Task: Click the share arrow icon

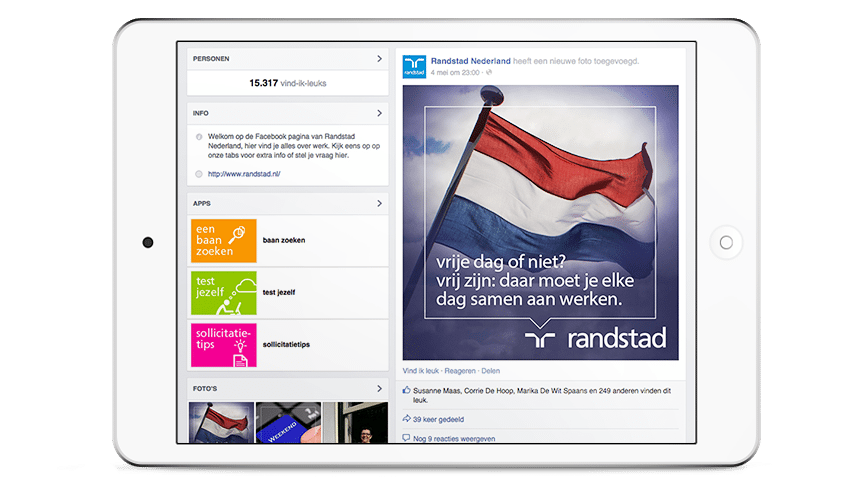Action: point(406,419)
